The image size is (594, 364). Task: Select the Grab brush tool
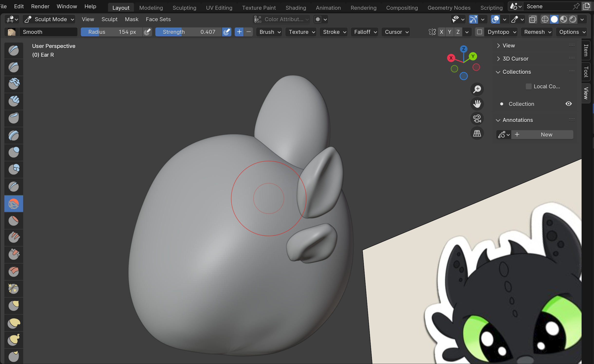(x=14, y=306)
